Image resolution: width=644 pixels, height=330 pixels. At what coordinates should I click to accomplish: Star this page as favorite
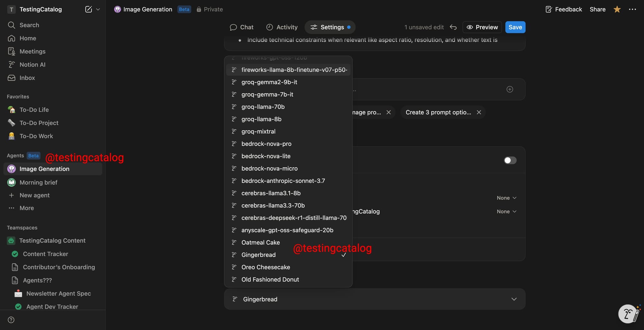617,9
